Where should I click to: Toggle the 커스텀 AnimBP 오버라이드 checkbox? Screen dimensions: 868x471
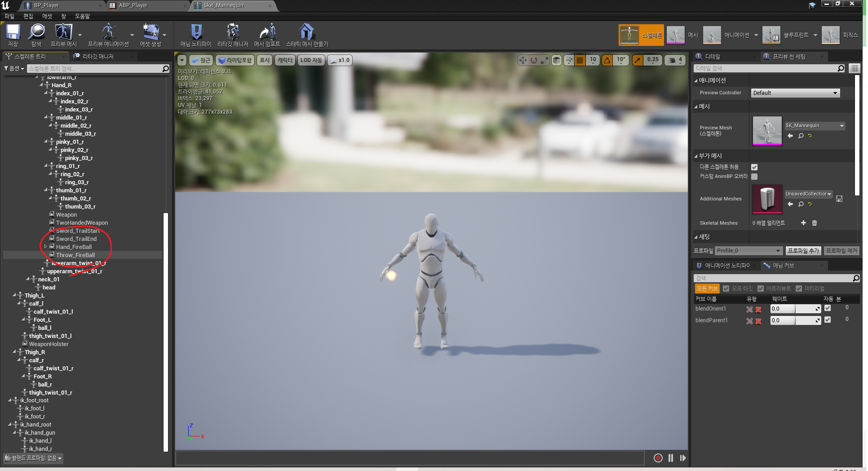pyautogui.click(x=754, y=177)
